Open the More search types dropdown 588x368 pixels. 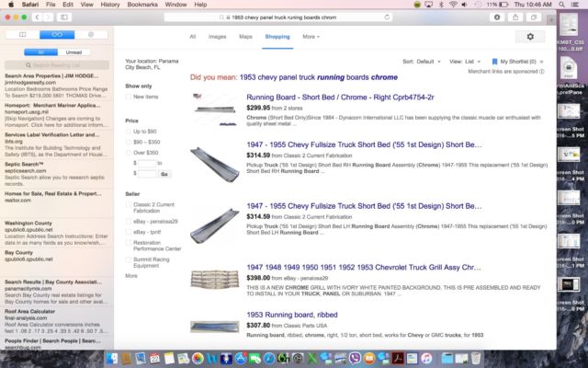coord(311,37)
